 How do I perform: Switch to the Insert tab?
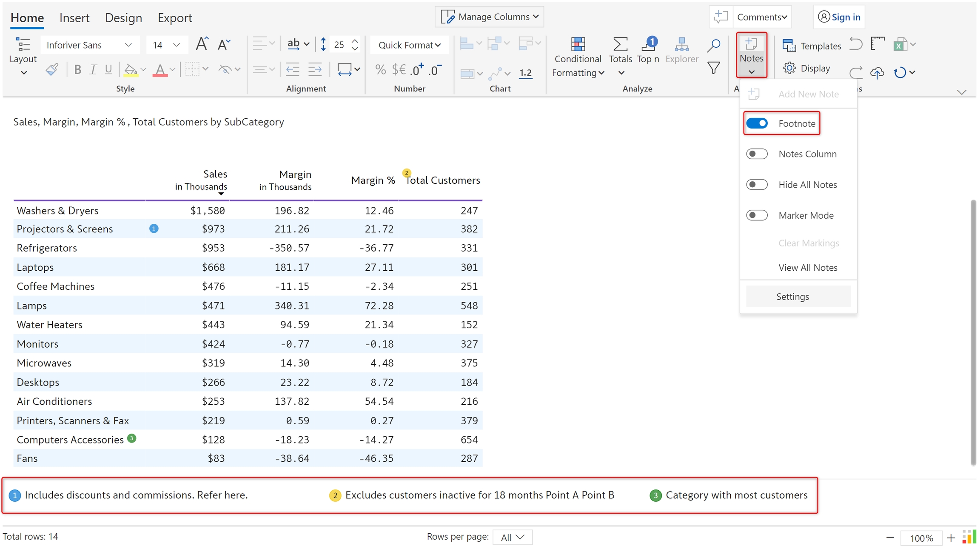click(x=74, y=18)
